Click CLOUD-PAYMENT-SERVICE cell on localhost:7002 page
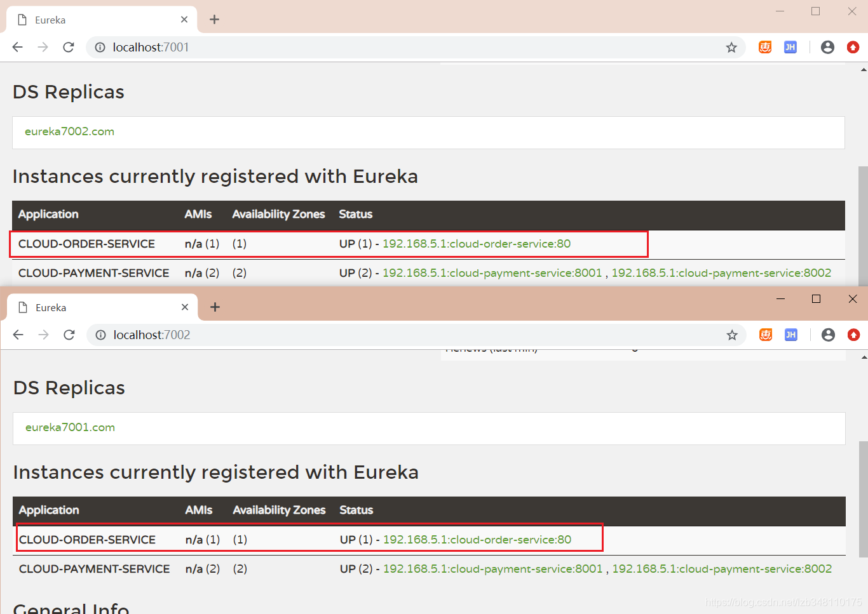 94,569
